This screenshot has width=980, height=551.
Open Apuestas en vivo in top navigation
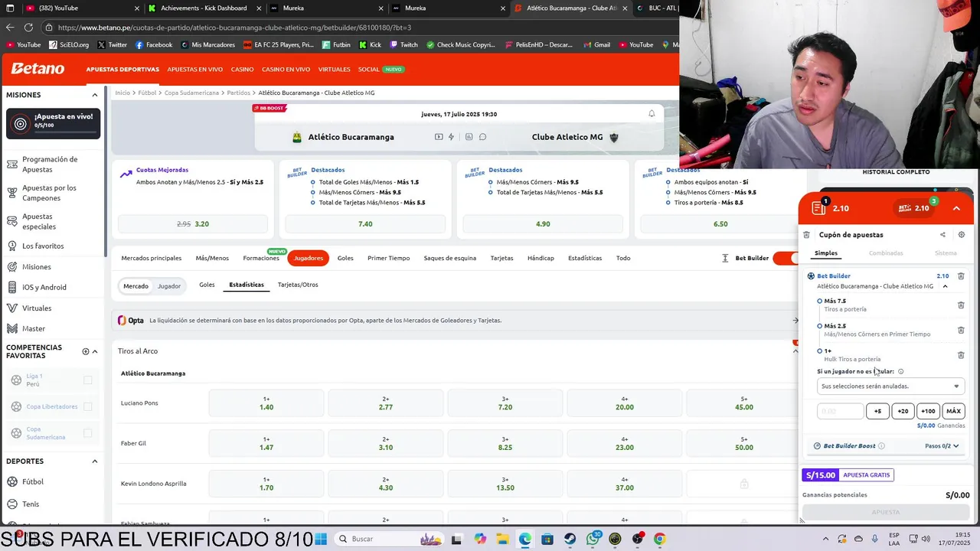[x=195, y=70]
